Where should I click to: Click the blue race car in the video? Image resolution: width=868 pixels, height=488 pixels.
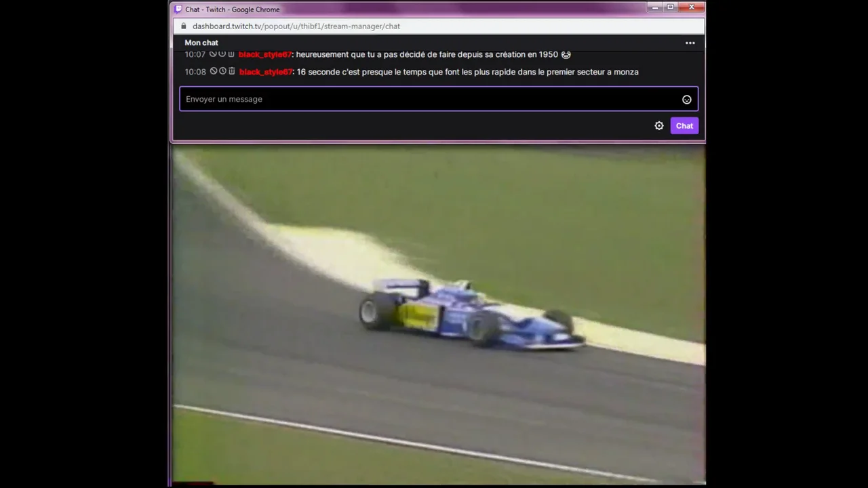pos(471,314)
